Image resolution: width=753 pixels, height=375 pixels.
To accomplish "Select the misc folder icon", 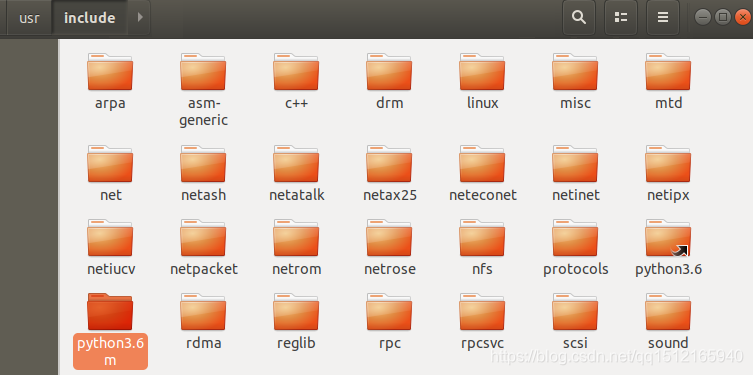I will [x=575, y=72].
